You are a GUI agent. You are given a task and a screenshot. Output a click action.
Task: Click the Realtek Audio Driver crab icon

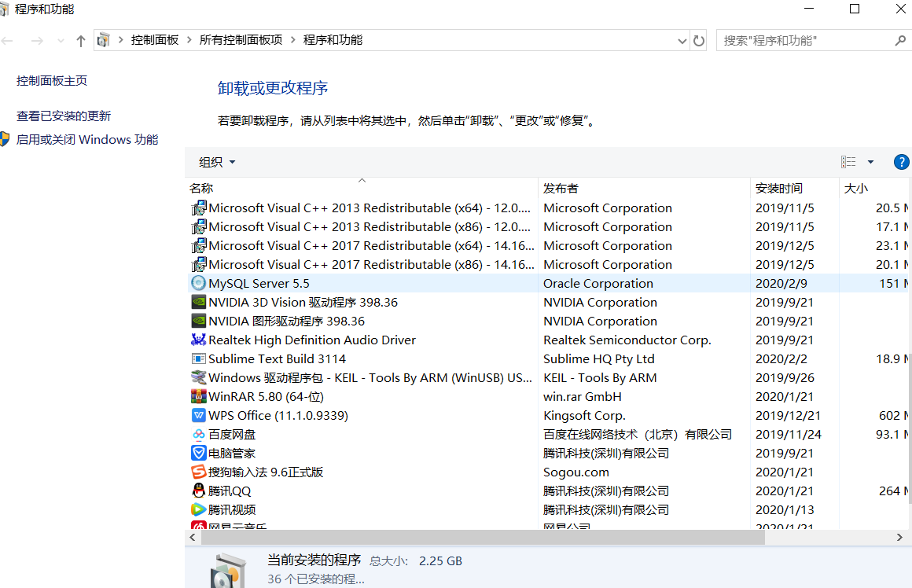[x=198, y=340]
